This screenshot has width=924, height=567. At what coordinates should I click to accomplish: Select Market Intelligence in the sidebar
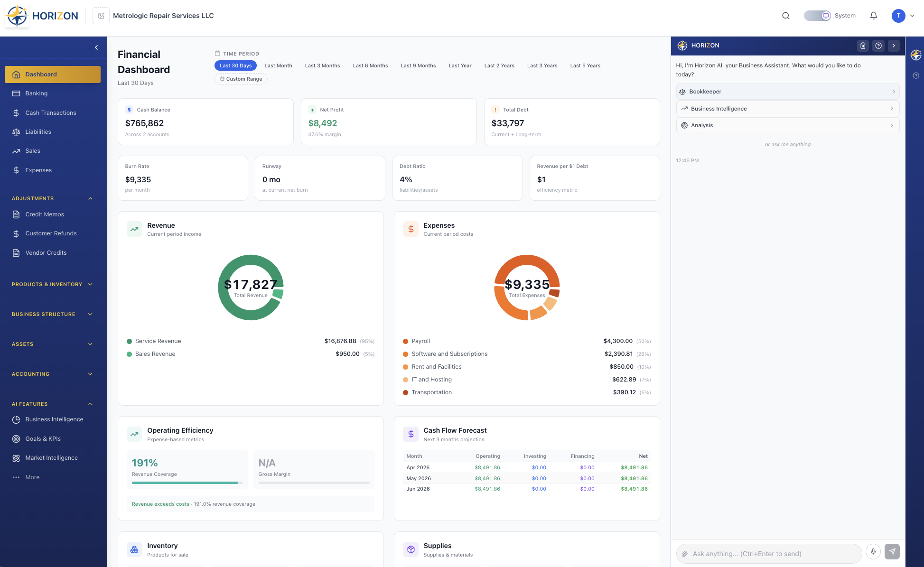click(51, 457)
